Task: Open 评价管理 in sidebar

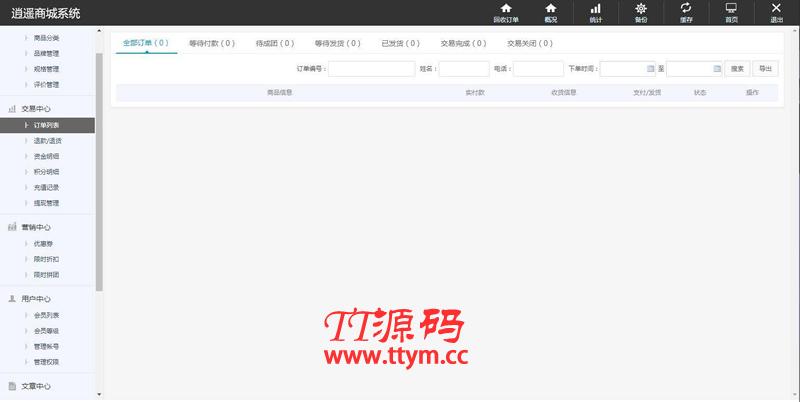Action: tap(46, 85)
